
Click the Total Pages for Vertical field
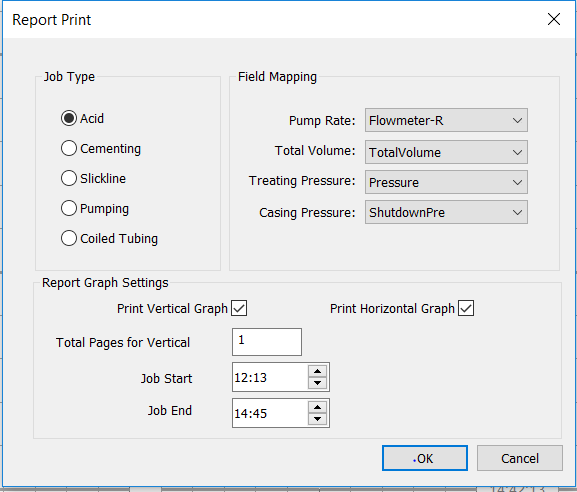click(267, 342)
